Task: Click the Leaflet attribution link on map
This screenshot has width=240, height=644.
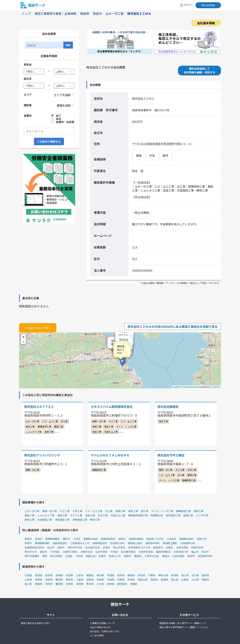Action: [x=176, y=387]
